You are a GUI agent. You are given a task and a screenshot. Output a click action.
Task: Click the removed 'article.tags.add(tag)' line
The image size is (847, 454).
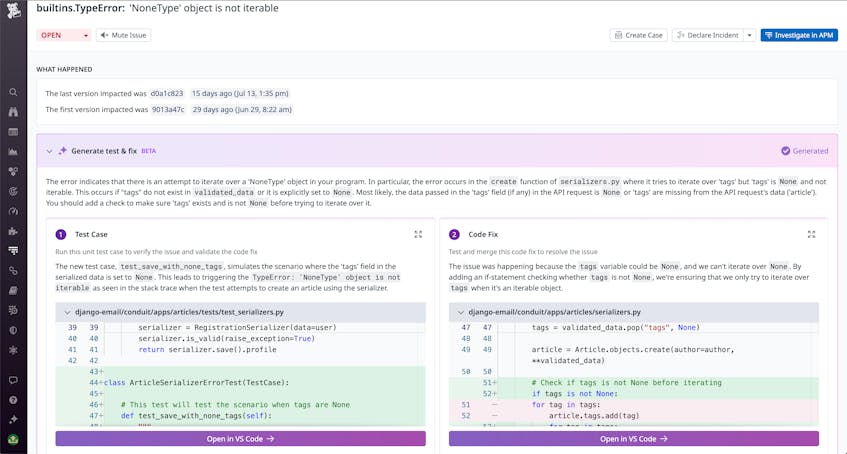[634, 416]
